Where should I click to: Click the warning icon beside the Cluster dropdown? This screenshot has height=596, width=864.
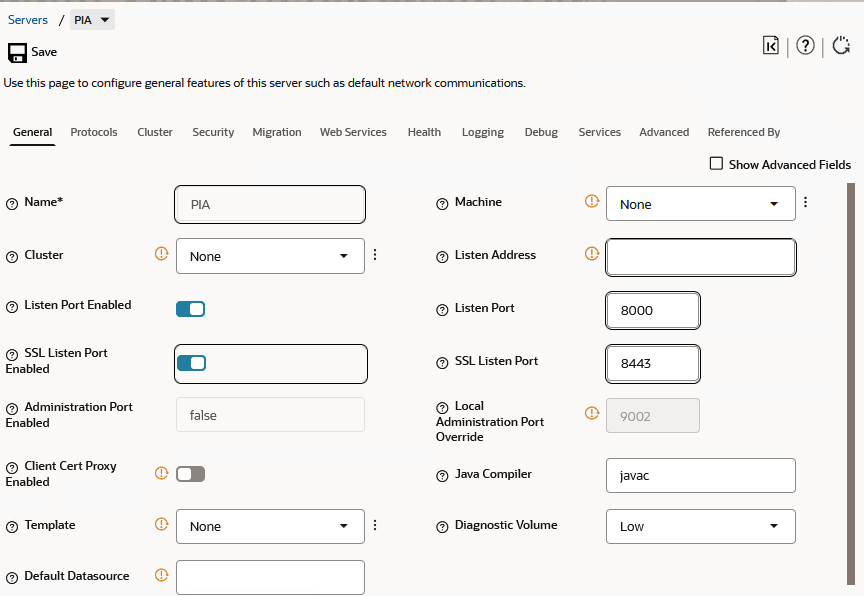(x=161, y=254)
